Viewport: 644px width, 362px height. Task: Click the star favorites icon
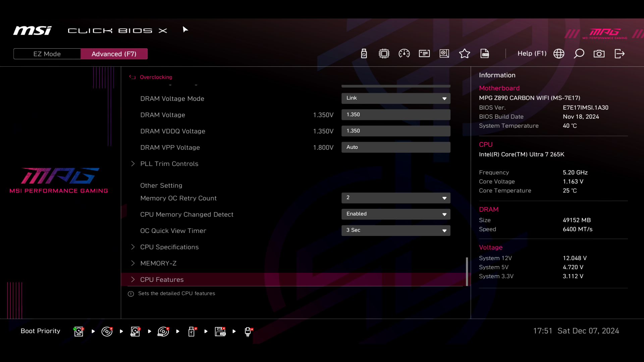(465, 54)
